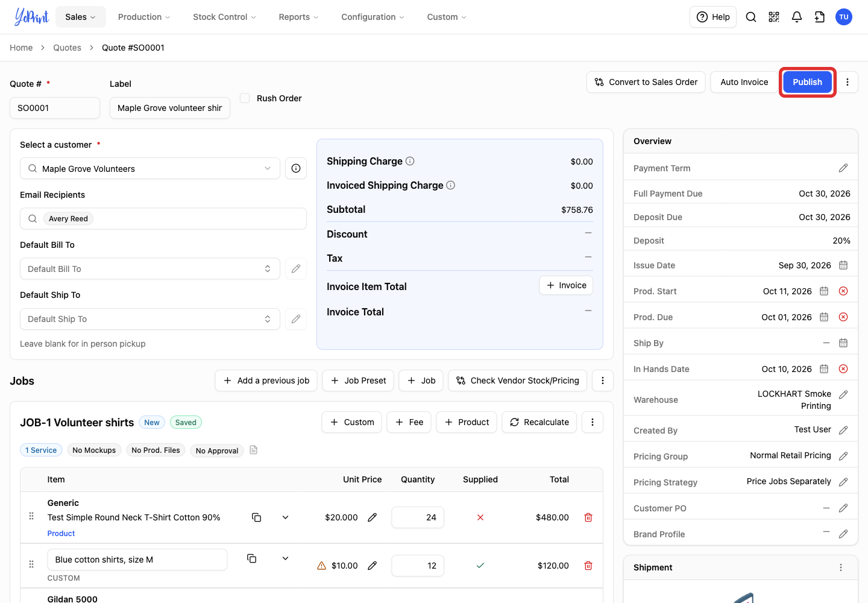This screenshot has width=868, height=603.
Task: Expand Generic T-Shirt item chevron
Action: [286, 517]
